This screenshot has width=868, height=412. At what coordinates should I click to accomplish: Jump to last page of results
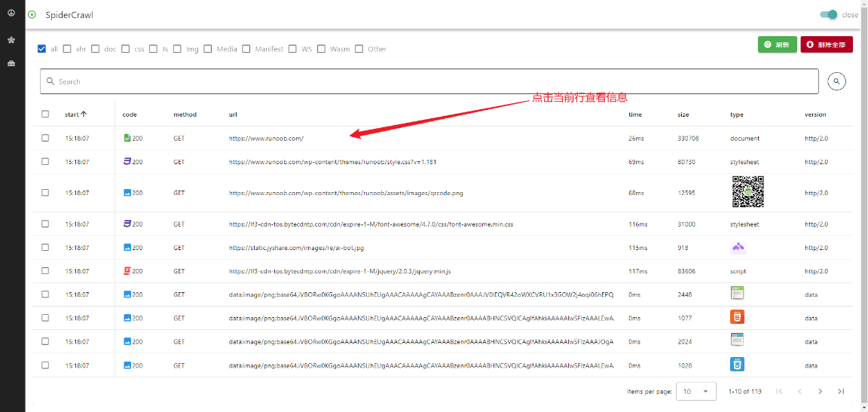click(x=841, y=391)
